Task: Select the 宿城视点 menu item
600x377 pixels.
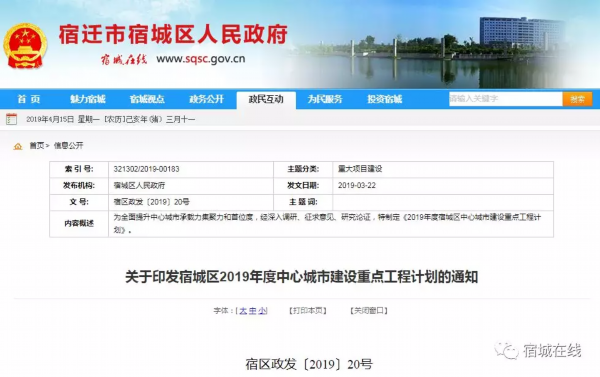Action: 147,99
